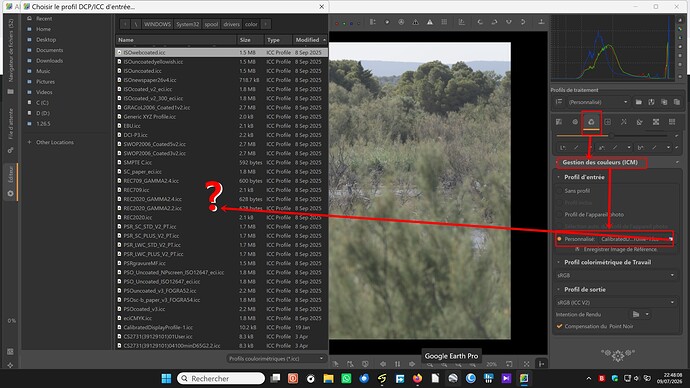Click the grid icon in preview toolbar
This screenshot has width=690, height=388.
point(444,22)
